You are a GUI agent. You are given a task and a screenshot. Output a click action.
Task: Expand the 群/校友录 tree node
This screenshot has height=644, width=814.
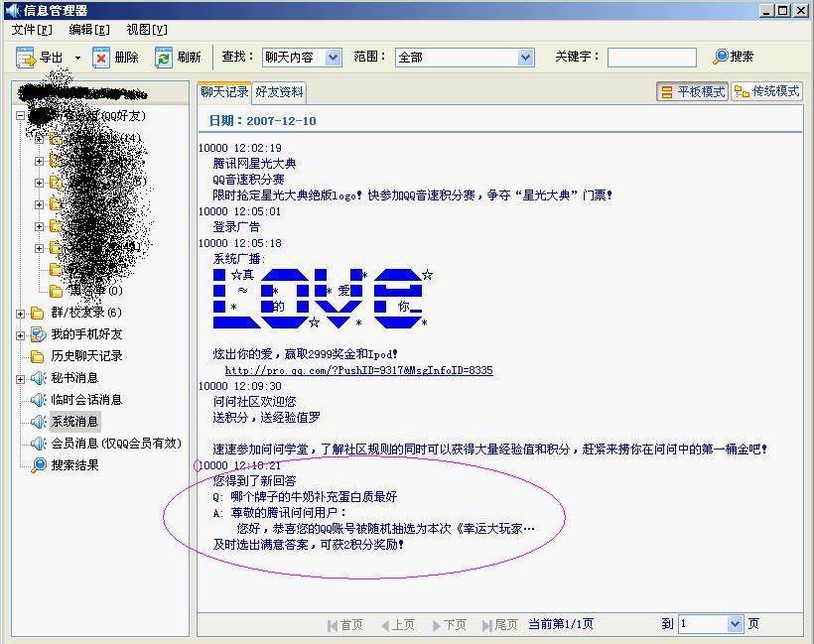tap(21, 314)
